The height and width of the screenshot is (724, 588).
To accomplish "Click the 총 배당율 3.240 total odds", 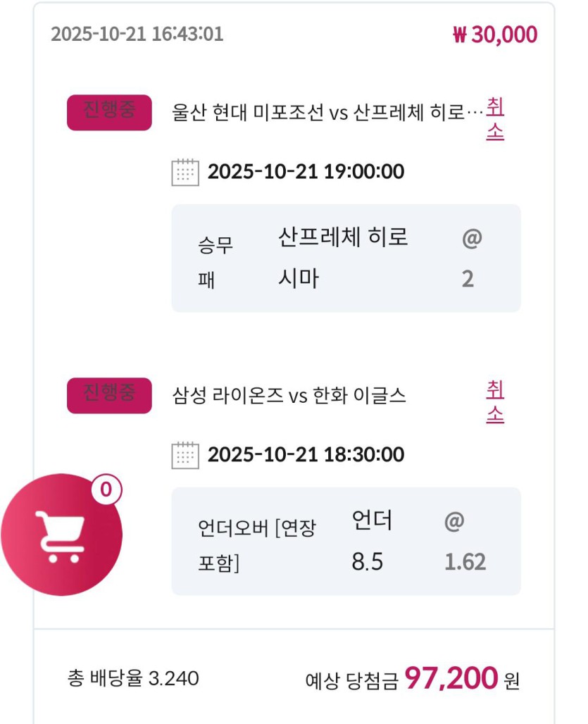I will point(133,678).
